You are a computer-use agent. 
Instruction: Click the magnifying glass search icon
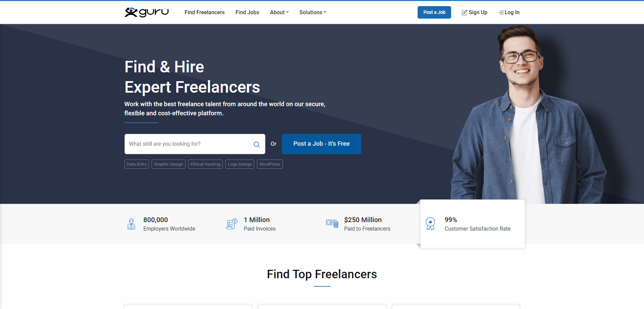pyautogui.click(x=257, y=144)
